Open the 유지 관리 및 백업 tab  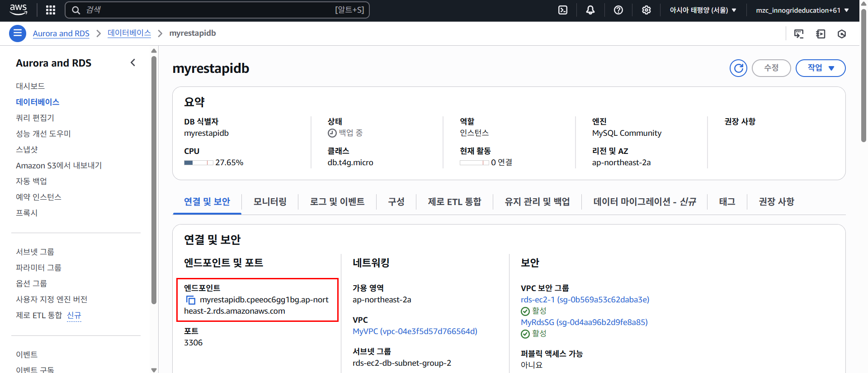point(537,202)
